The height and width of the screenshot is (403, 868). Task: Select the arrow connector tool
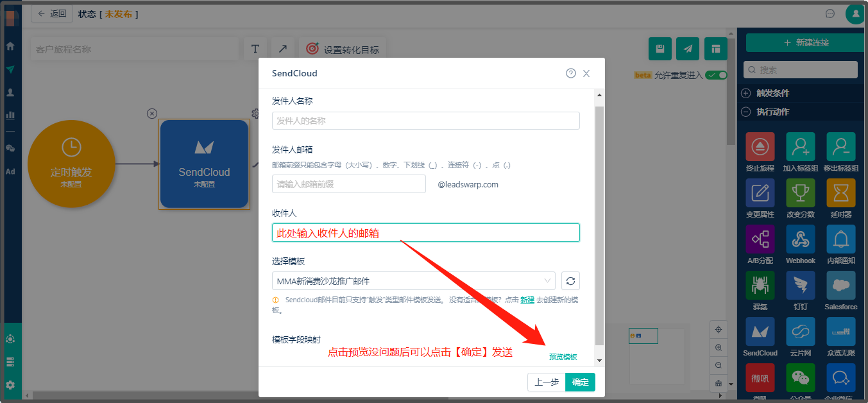[x=282, y=49]
